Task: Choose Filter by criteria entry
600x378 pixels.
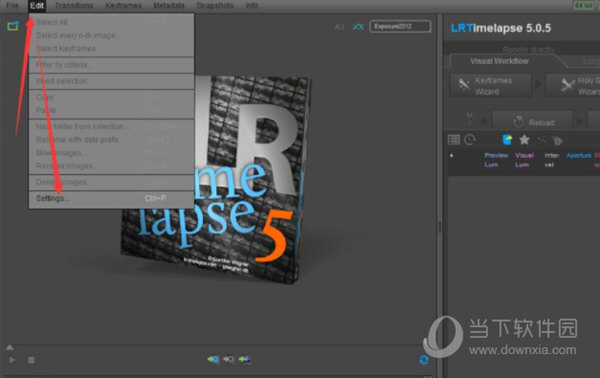Action: [111, 65]
